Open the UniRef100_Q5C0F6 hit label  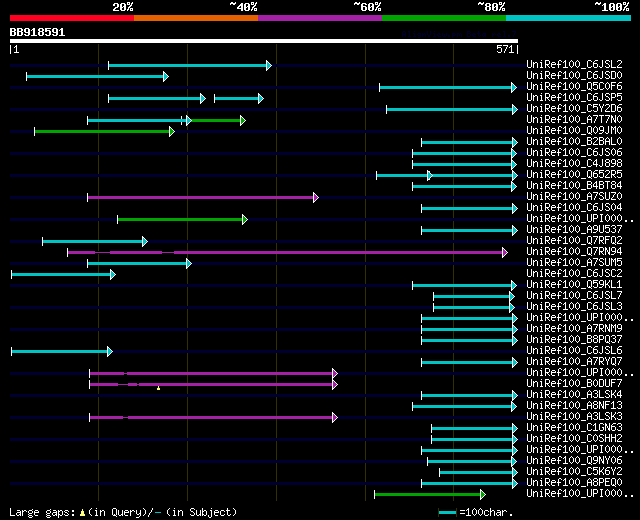coord(574,86)
